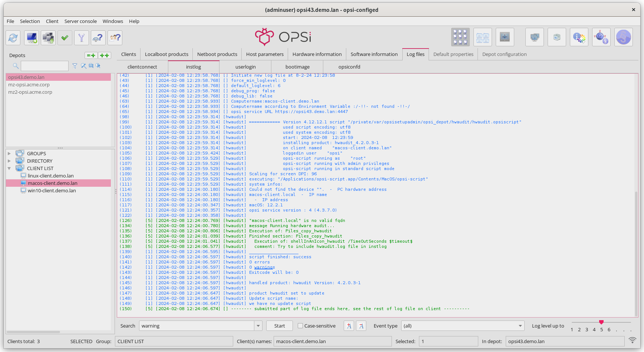The width and height of the screenshot is (644, 352).
Task: Switch to the Host parameters tab
Action: (265, 54)
